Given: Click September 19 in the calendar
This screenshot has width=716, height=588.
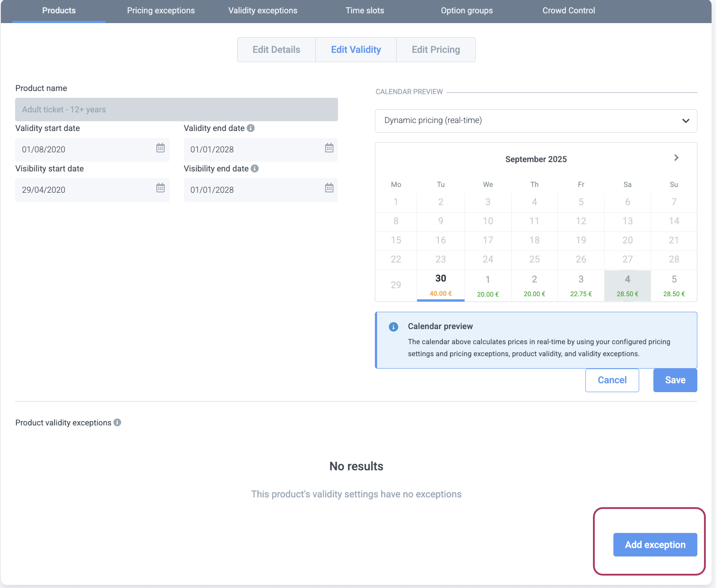Looking at the screenshot, I should click(x=581, y=240).
